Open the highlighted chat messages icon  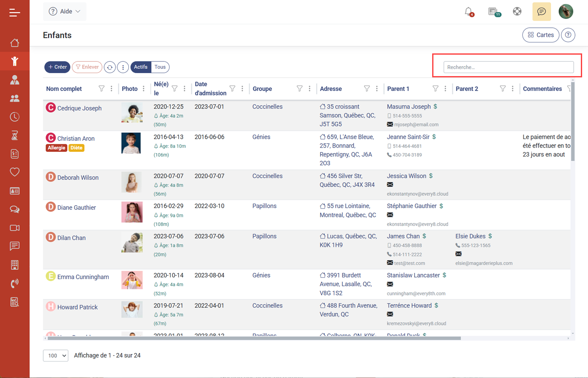(541, 11)
